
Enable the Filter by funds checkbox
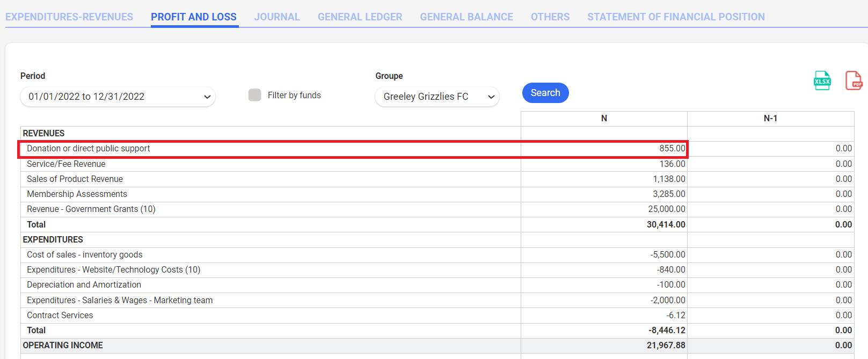point(254,95)
